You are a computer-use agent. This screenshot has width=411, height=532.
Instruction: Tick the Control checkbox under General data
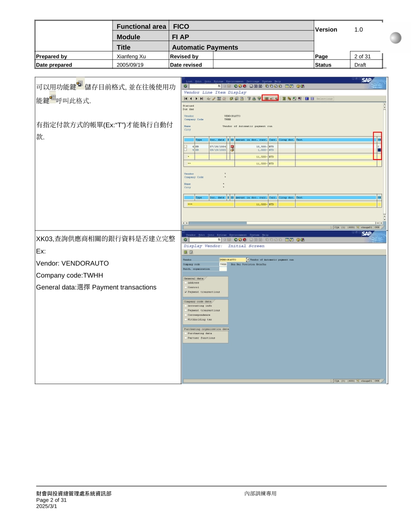(186, 287)
